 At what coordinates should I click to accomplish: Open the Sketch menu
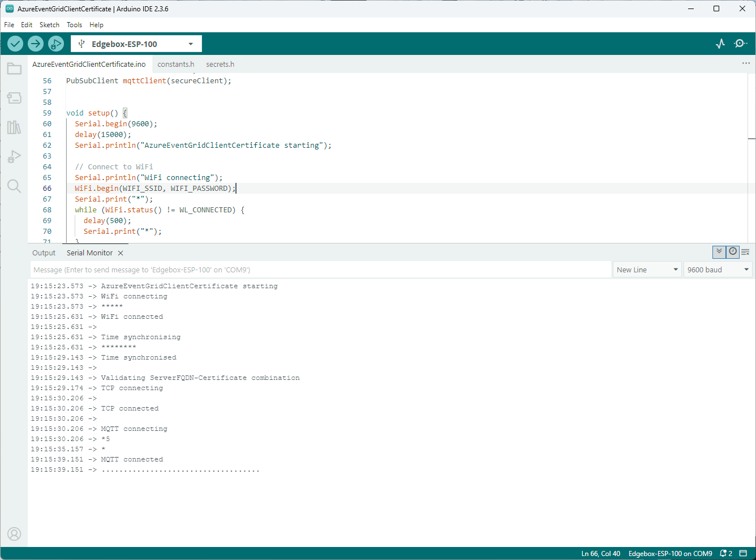[x=49, y=25]
